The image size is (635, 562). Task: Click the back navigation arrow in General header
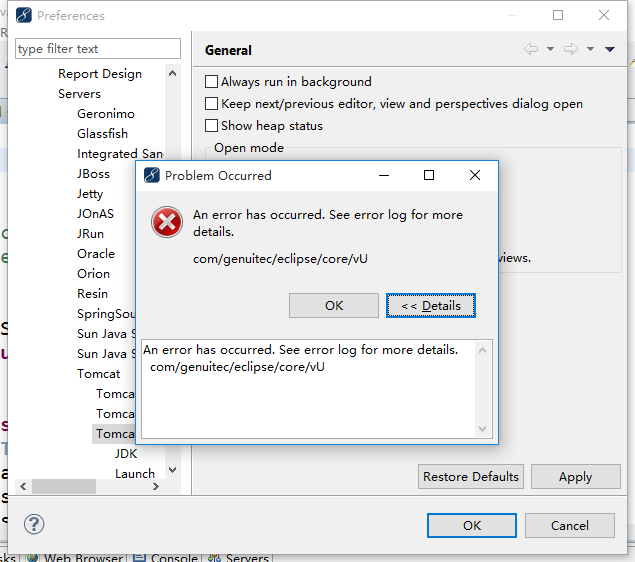[x=531, y=49]
